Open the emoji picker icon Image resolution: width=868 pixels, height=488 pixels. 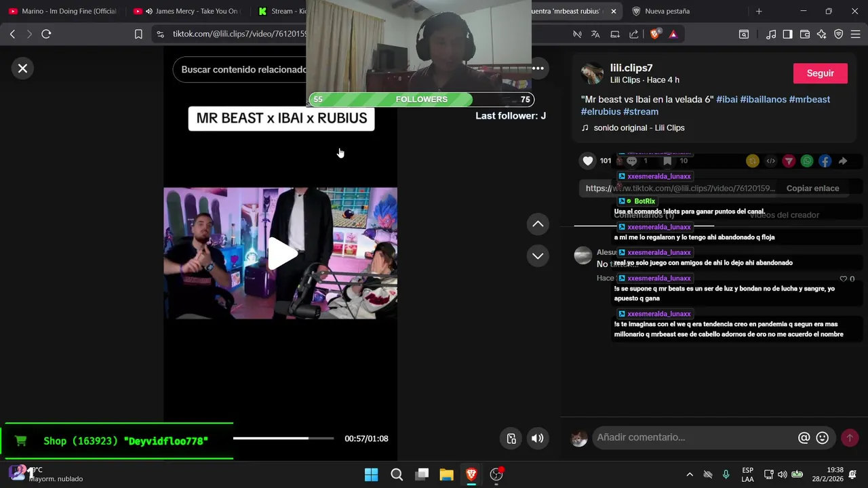pos(823,438)
